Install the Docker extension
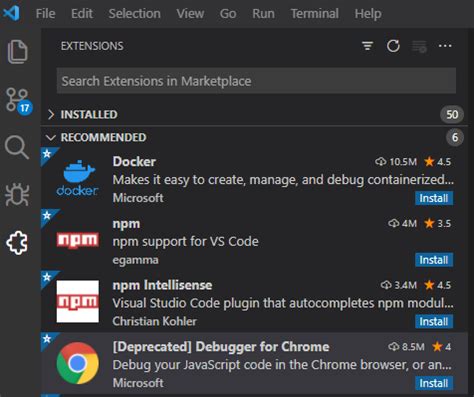This screenshot has width=474, height=397. 434,198
